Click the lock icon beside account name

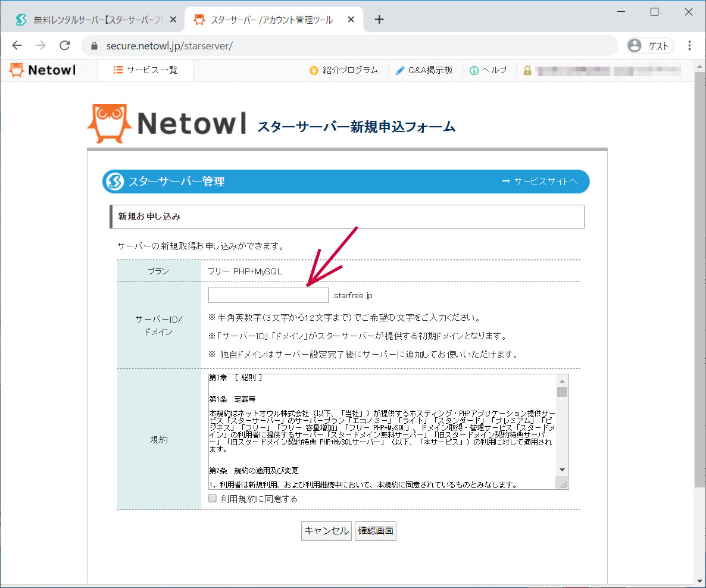527,70
